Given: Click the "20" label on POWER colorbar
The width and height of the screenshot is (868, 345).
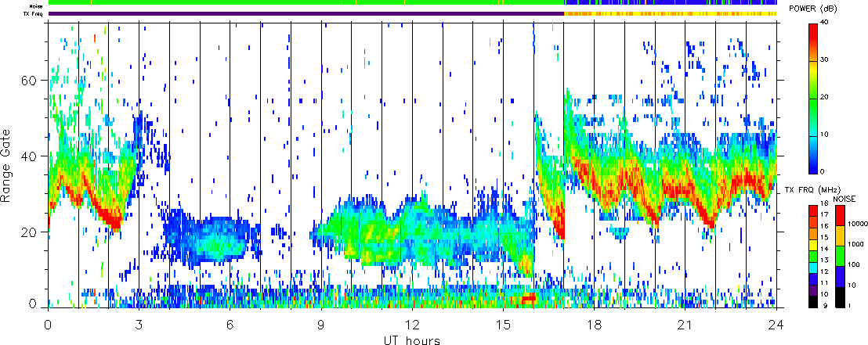Looking at the screenshot, I should pyautogui.click(x=825, y=98).
